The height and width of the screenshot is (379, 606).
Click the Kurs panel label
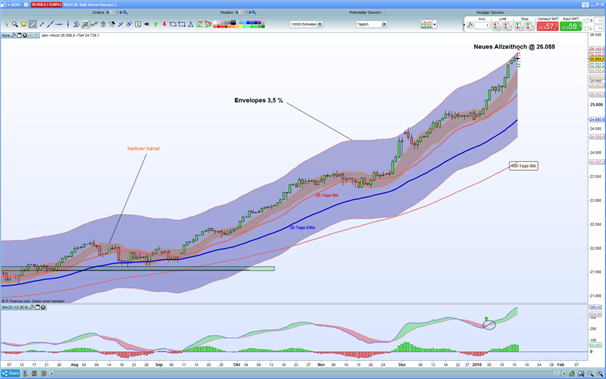pyautogui.click(x=6, y=35)
